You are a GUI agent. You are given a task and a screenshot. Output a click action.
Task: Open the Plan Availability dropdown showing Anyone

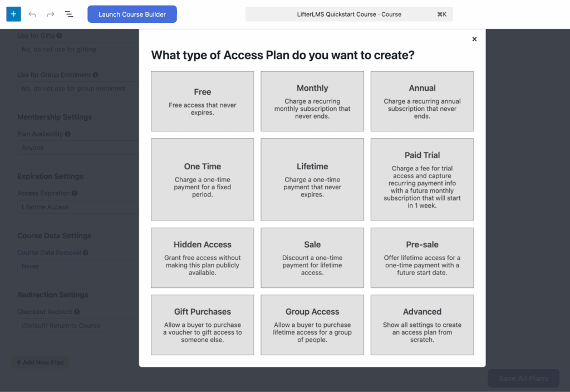[78, 148]
